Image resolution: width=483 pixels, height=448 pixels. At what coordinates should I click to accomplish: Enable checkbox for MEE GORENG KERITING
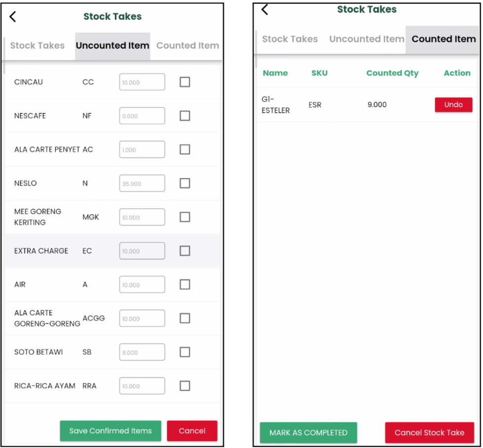tap(185, 217)
